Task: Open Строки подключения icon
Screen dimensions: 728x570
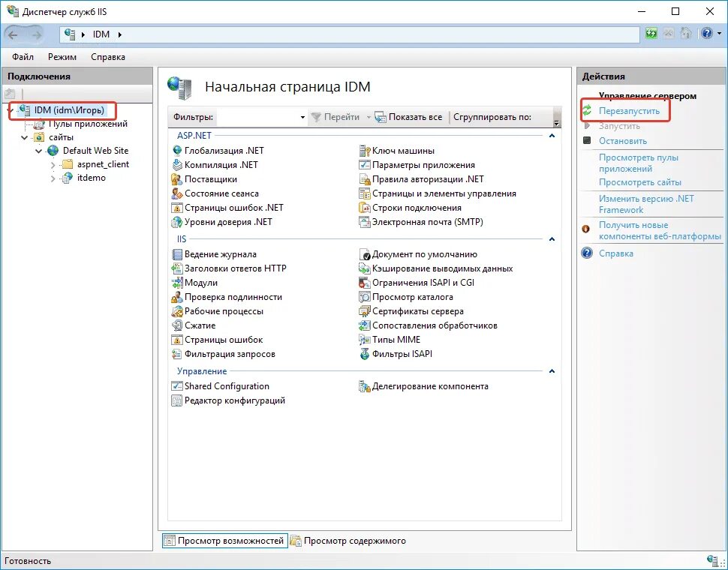Action: tap(365, 208)
